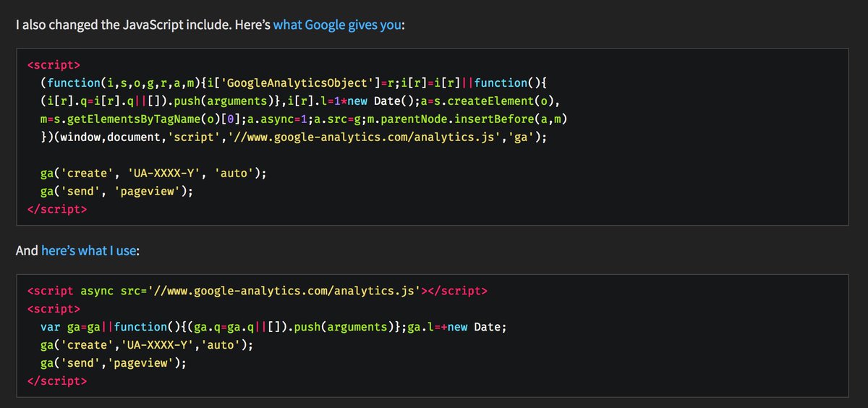868x408 pixels.
Task: Click the line starting 'var ga=ga||function()'
Action: (x=274, y=327)
